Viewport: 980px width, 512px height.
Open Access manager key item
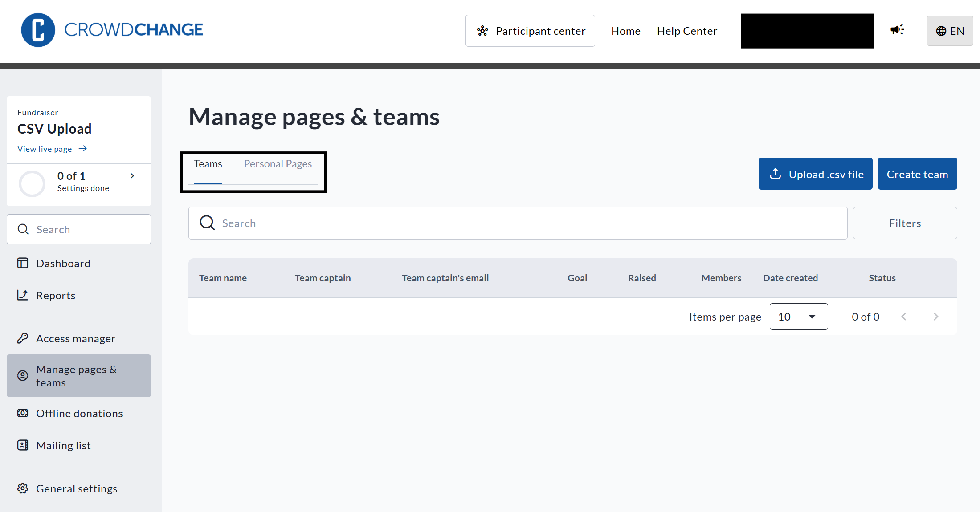[75, 338]
